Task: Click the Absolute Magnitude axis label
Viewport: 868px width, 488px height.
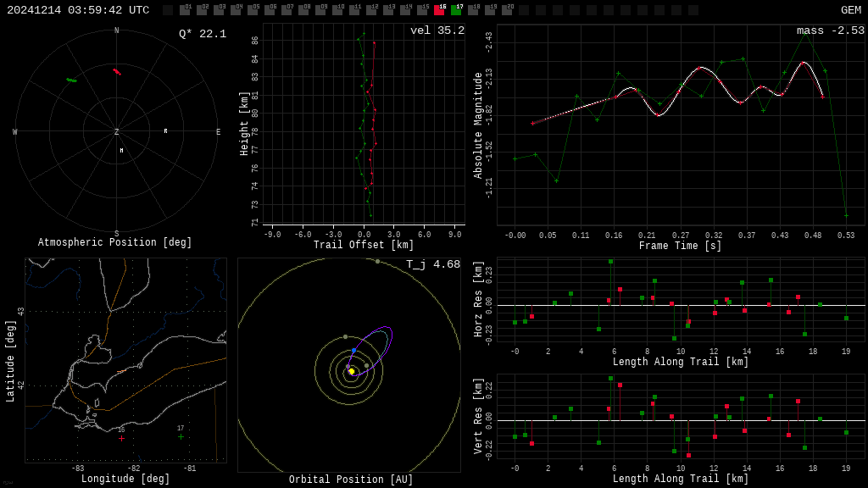Action: click(478, 125)
